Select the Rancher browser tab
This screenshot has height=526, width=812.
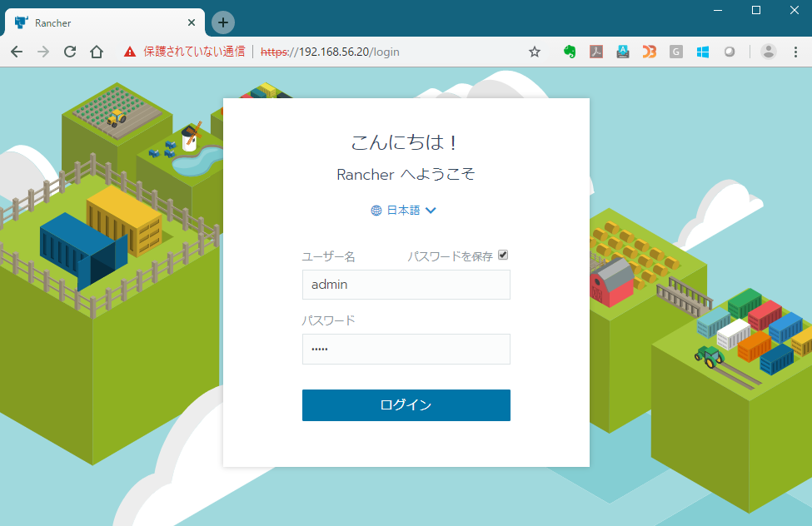pyautogui.click(x=103, y=22)
